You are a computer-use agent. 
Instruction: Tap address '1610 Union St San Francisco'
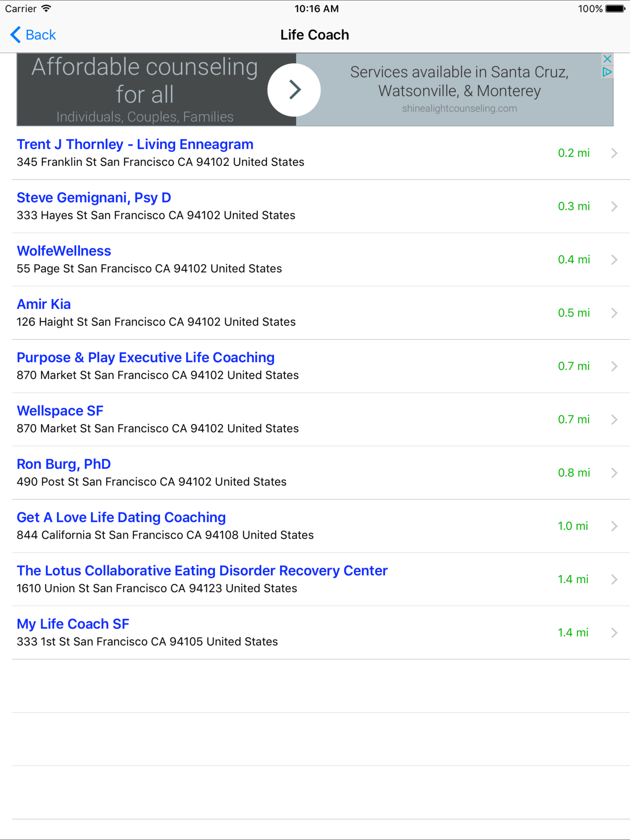pos(157,588)
